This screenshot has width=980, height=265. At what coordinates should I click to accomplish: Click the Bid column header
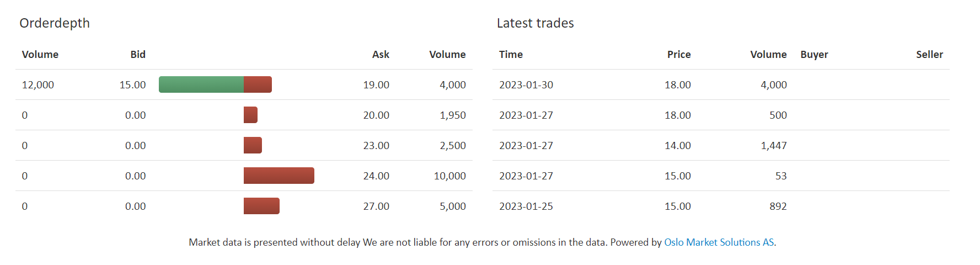138,55
